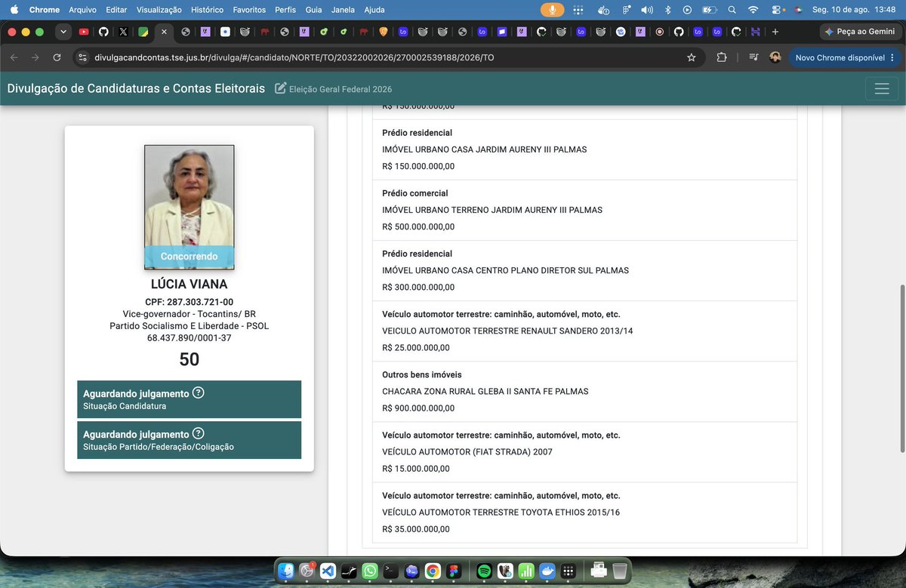Screen dimensions: 906x588
Task: Click IMÓVEL URBANO TERRENO JARDIM AURENY III row
Action: 584,210
